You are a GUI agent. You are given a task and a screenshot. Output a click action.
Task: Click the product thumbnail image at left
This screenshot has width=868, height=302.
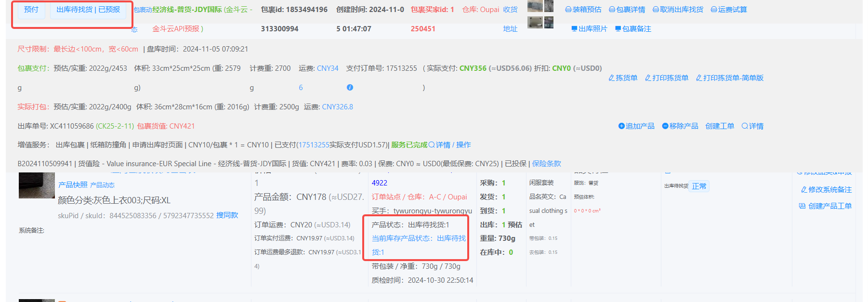click(x=37, y=185)
